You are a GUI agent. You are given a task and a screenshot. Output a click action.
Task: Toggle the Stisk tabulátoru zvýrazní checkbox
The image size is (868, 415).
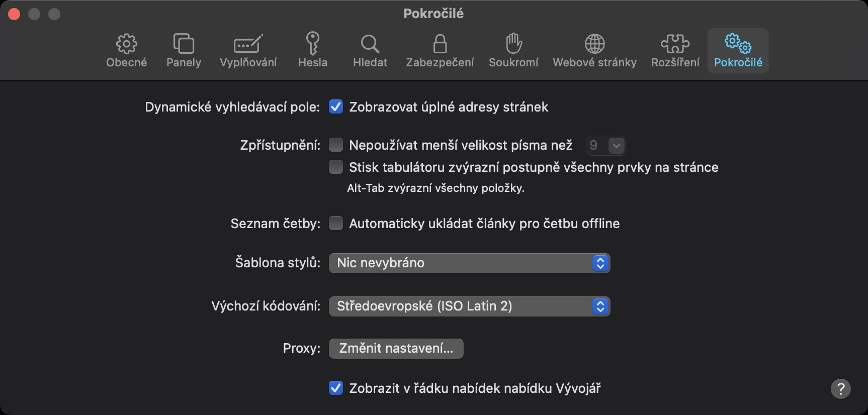pyautogui.click(x=336, y=167)
